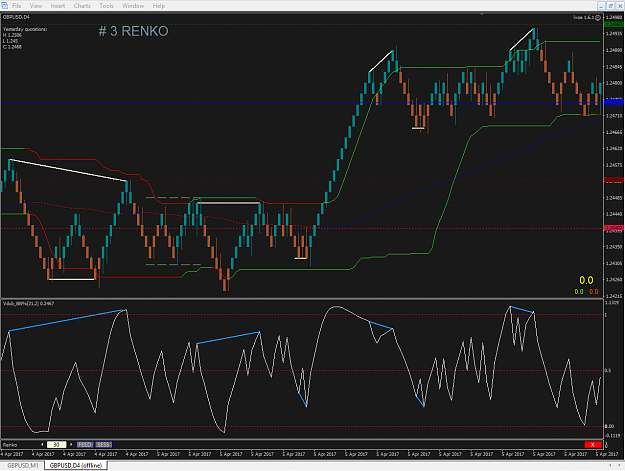Open the Help menu
625x471 pixels.
pos(159,6)
